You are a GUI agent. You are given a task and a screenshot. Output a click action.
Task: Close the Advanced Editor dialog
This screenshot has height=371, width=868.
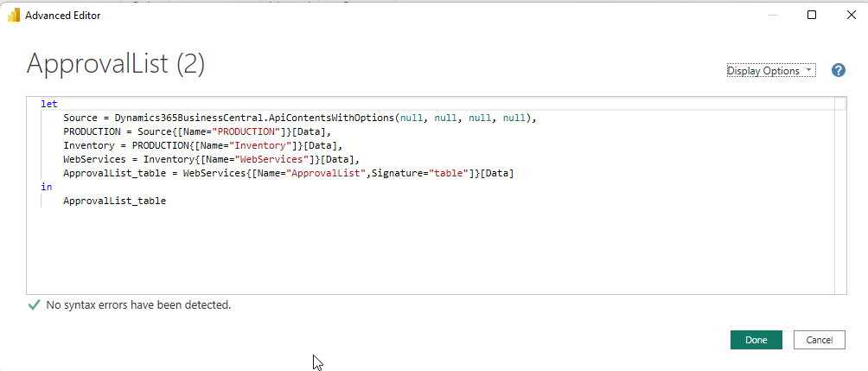pyautogui.click(x=852, y=15)
